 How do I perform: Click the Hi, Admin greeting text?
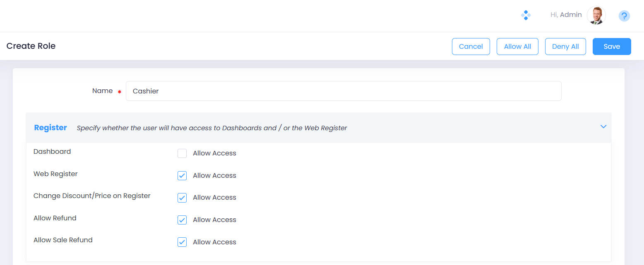(x=566, y=15)
